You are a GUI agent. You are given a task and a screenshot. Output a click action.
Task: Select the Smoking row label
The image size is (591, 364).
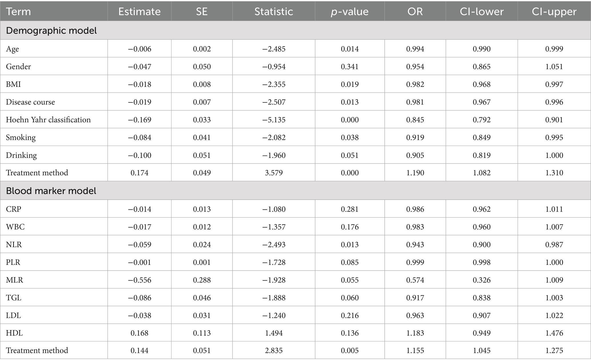21,137
